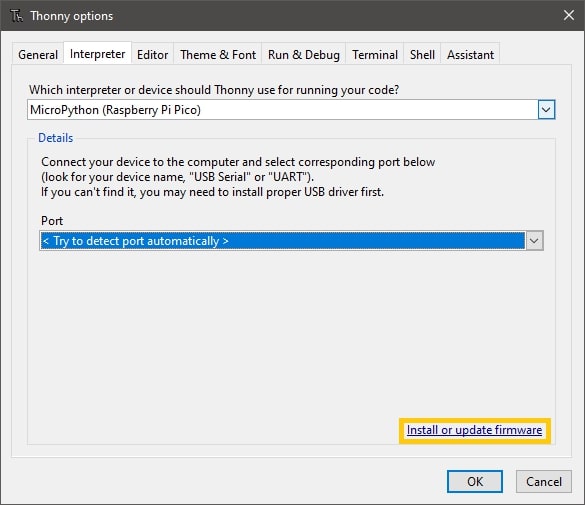The height and width of the screenshot is (505, 585).
Task: Open the Theme & Font tab
Action: [218, 54]
